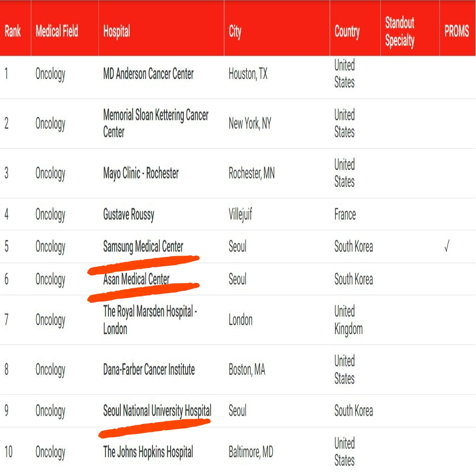The image size is (476, 476).
Task: Click the Rochester, MN city cell
Action: [x=251, y=174]
